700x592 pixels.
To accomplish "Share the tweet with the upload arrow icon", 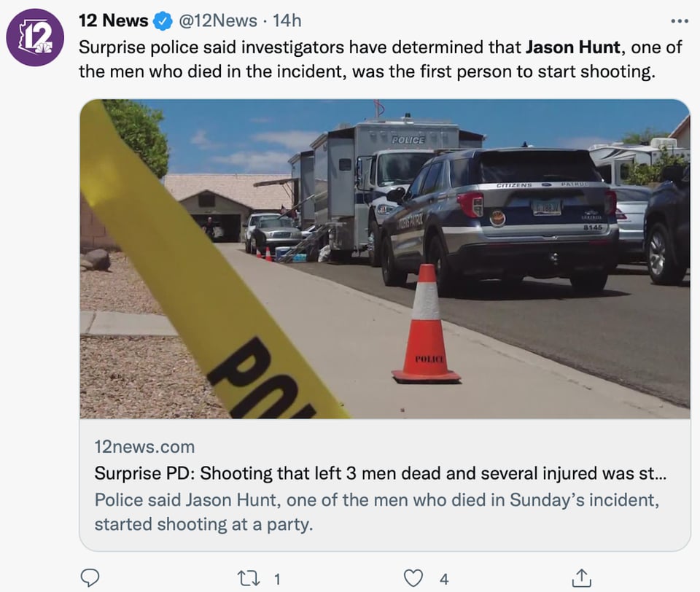I will [582, 577].
